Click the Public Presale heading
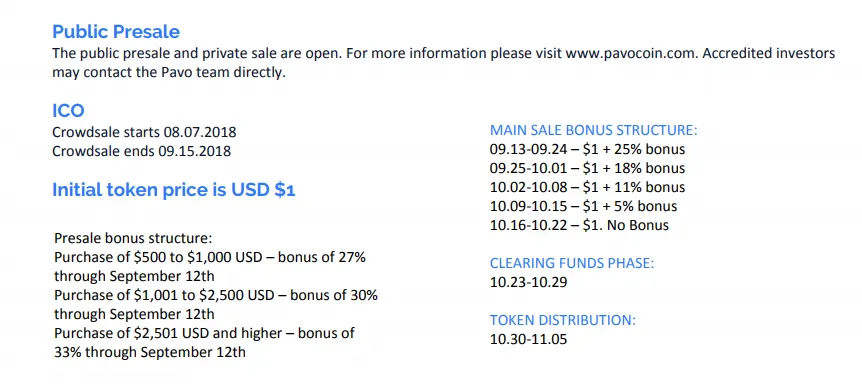 116,31
